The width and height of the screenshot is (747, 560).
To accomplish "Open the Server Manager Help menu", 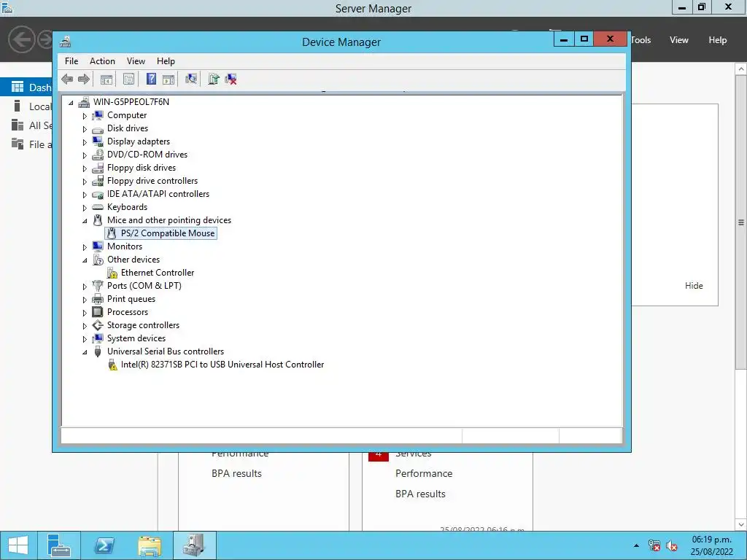I will coord(718,40).
